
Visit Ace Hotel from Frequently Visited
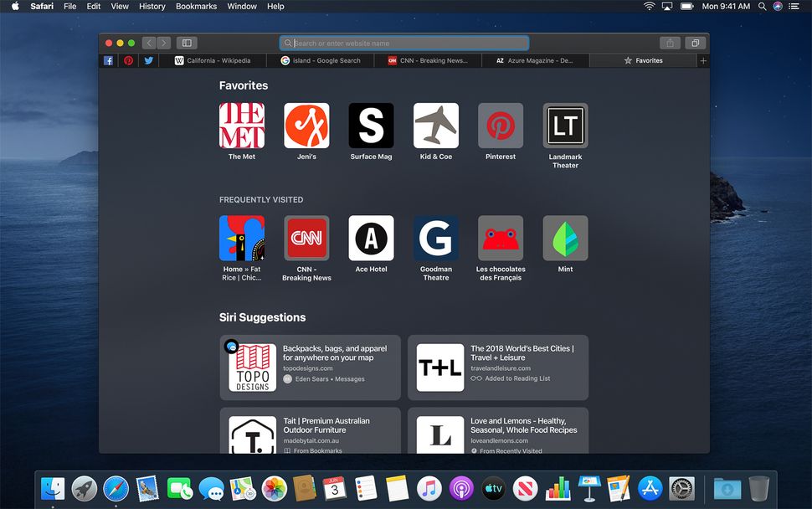[371, 239]
